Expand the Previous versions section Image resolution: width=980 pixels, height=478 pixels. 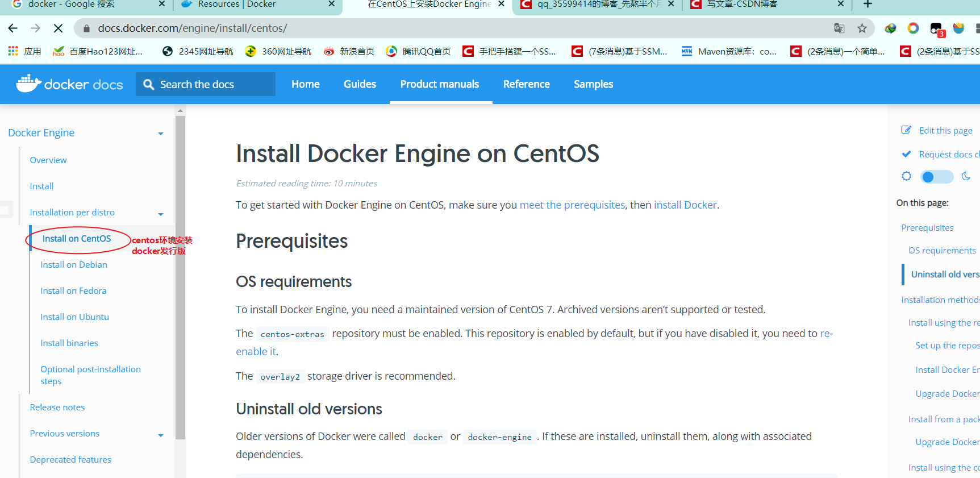coord(161,435)
